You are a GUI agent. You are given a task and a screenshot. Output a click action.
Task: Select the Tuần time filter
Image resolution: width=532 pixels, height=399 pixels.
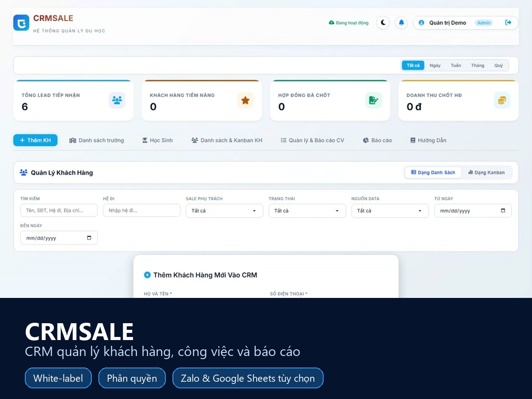tap(456, 66)
